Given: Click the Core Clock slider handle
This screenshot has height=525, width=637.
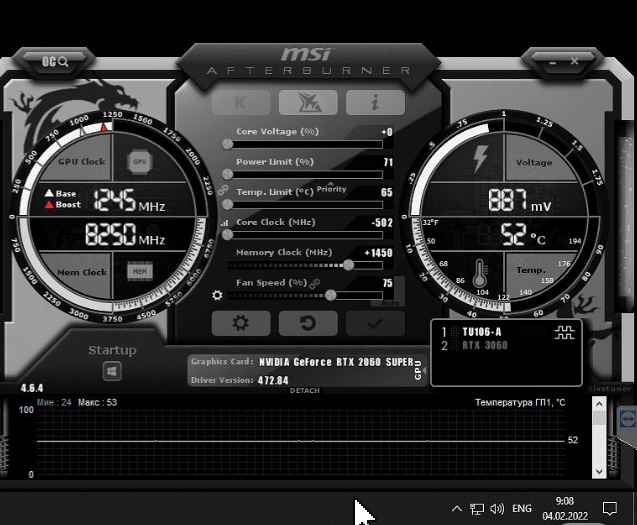Looking at the screenshot, I should pyautogui.click(x=228, y=234).
